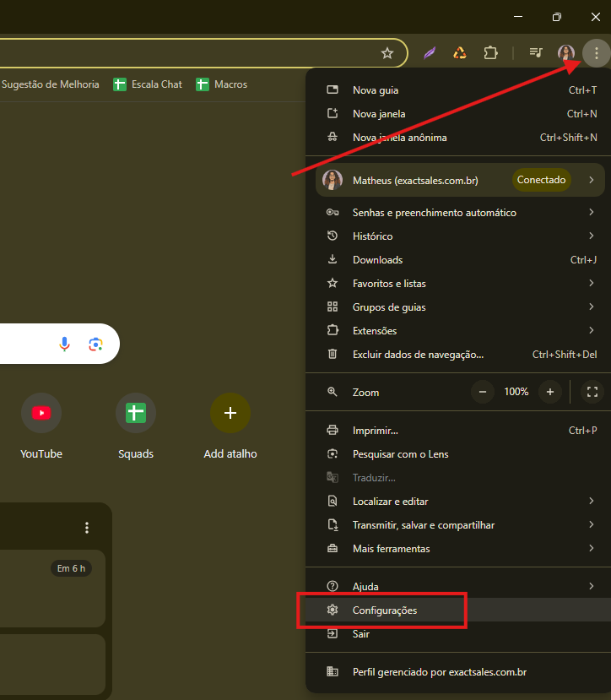This screenshot has width=611, height=700.
Task: Expand Mais ferramentas submenu
Action: [458, 549]
